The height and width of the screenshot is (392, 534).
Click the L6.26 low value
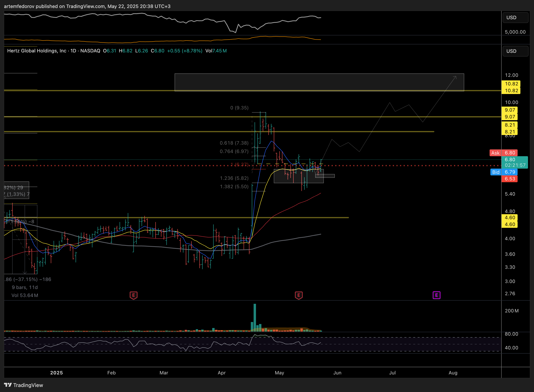(141, 51)
